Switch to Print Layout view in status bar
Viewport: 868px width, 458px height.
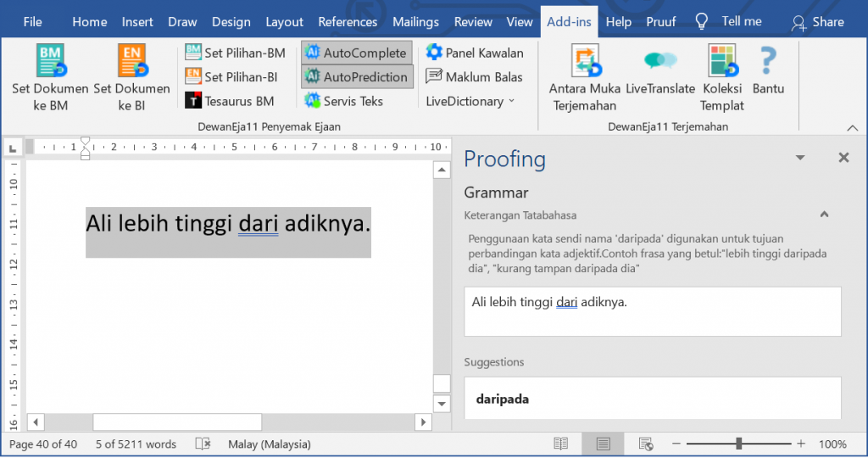tap(603, 444)
